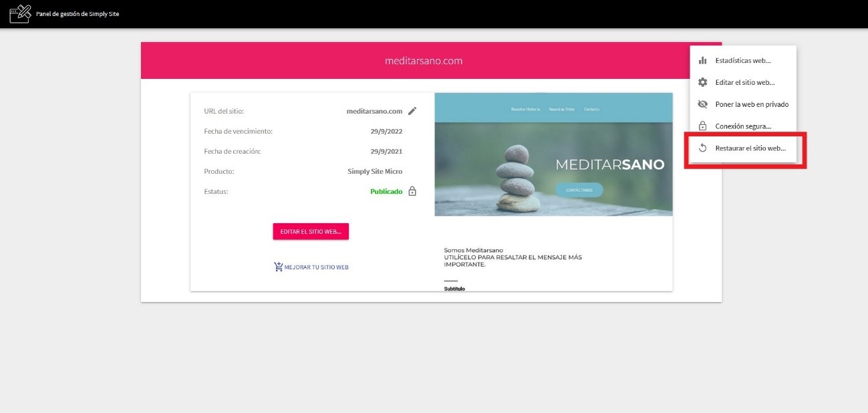Click the padlock icon next to Publicado
Viewport: 868px width, 413px height.
coord(412,191)
